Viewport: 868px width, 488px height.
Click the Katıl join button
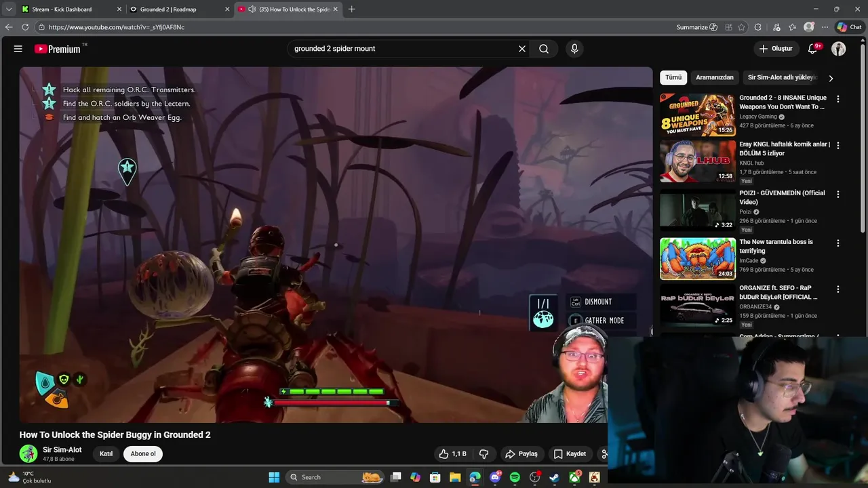[x=106, y=454]
